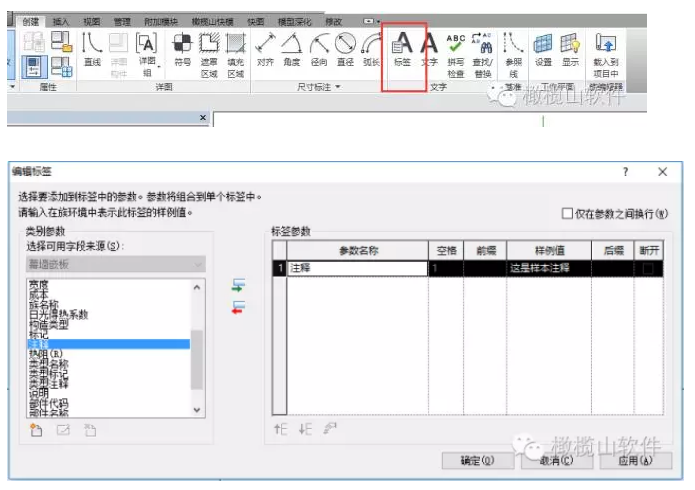Select 类型注释 in the parameter list
This screenshot has height=490, width=695.
pos(49,383)
